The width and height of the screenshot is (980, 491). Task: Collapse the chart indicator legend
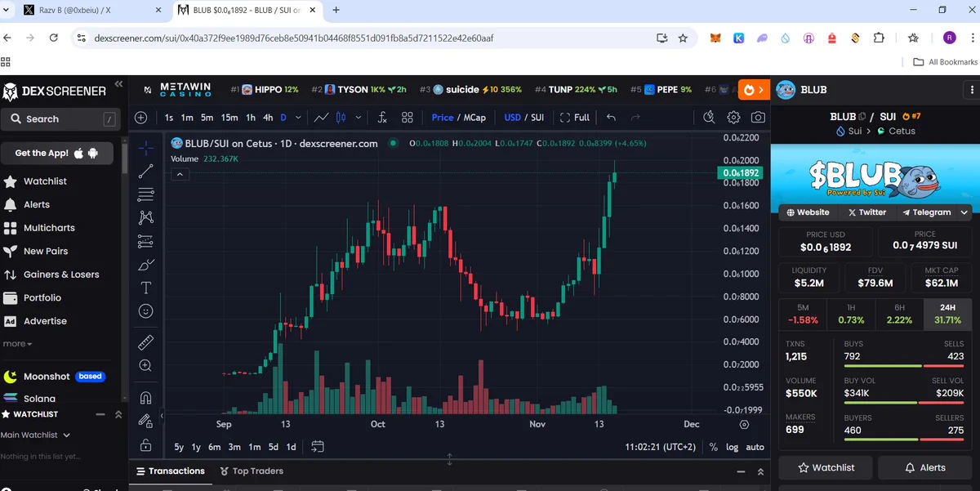coord(181,174)
